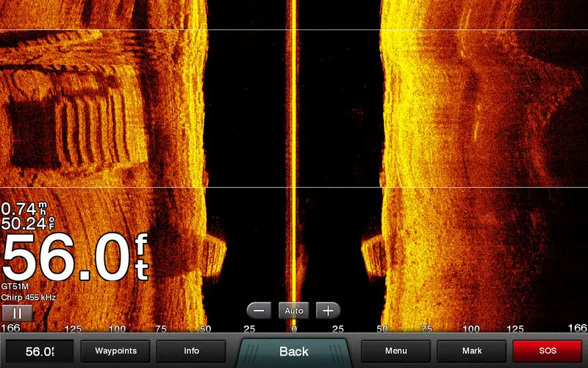Zoom in with the plus button

[x=328, y=311]
